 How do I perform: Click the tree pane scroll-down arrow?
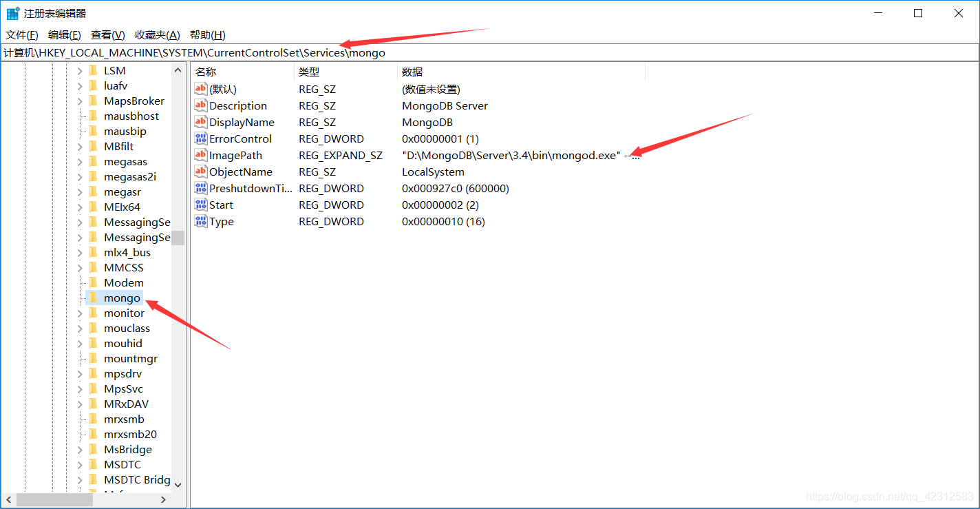pyautogui.click(x=178, y=484)
